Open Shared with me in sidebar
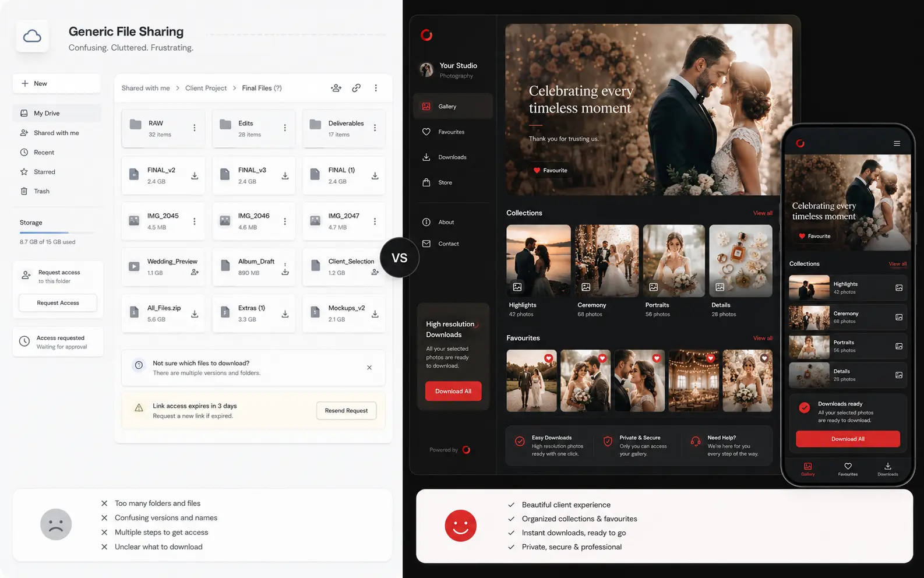 point(57,133)
